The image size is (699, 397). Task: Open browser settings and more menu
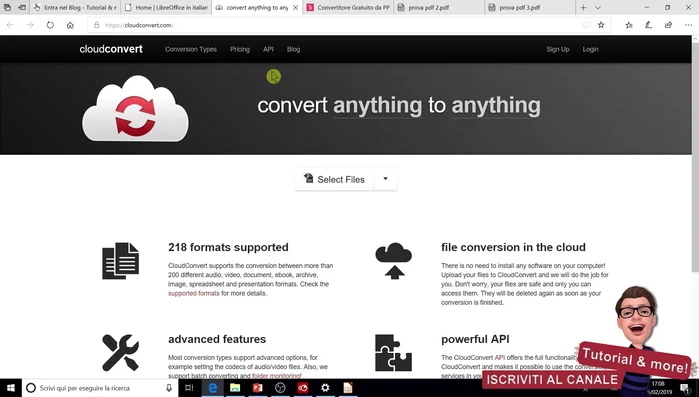688,25
